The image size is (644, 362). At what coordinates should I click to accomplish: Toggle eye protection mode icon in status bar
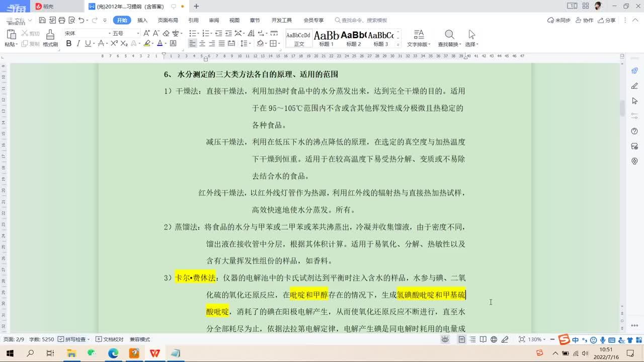coord(445,339)
